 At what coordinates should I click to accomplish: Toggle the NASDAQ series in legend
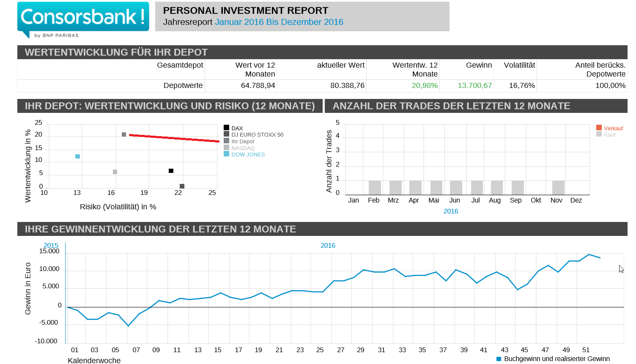tap(243, 148)
